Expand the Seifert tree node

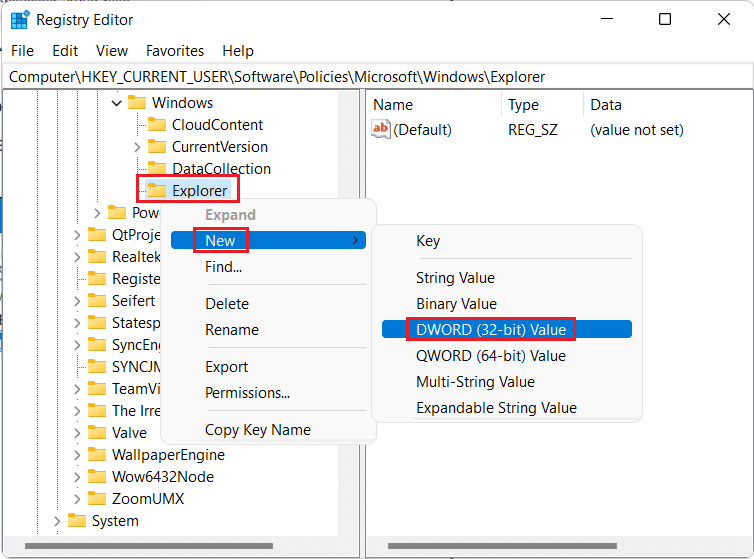point(77,301)
